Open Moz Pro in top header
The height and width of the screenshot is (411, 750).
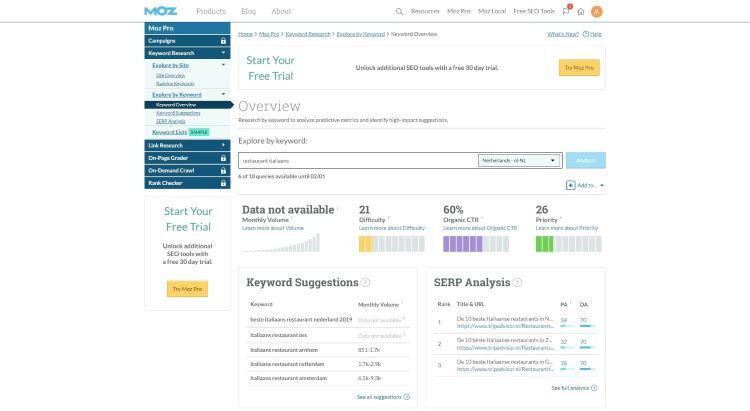pyautogui.click(x=459, y=11)
